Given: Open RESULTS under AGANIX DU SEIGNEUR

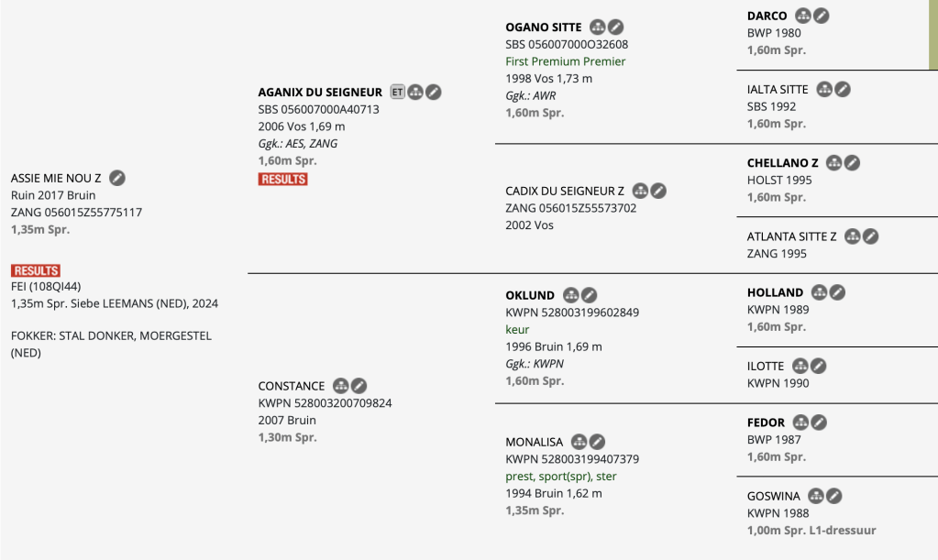Looking at the screenshot, I should 283,179.
